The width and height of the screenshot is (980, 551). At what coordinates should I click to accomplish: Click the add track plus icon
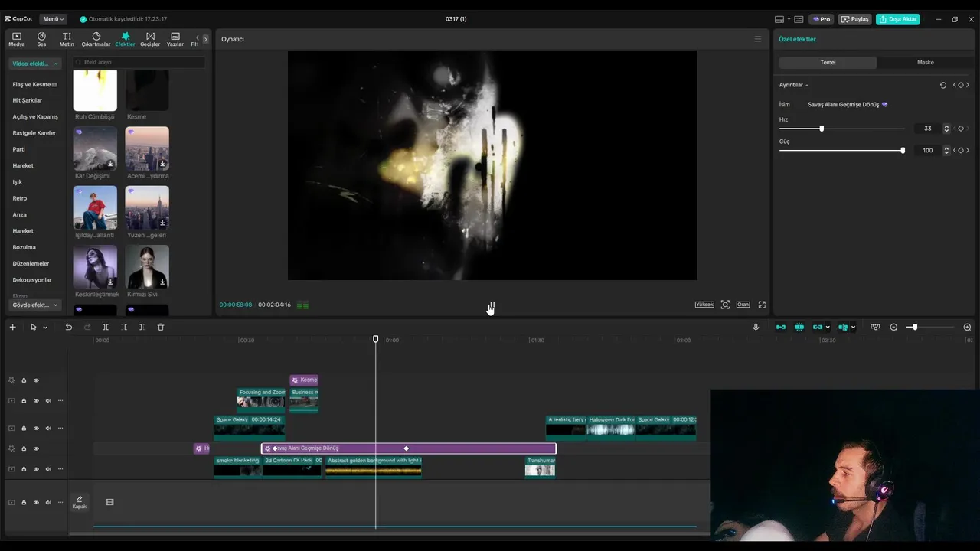click(12, 327)
